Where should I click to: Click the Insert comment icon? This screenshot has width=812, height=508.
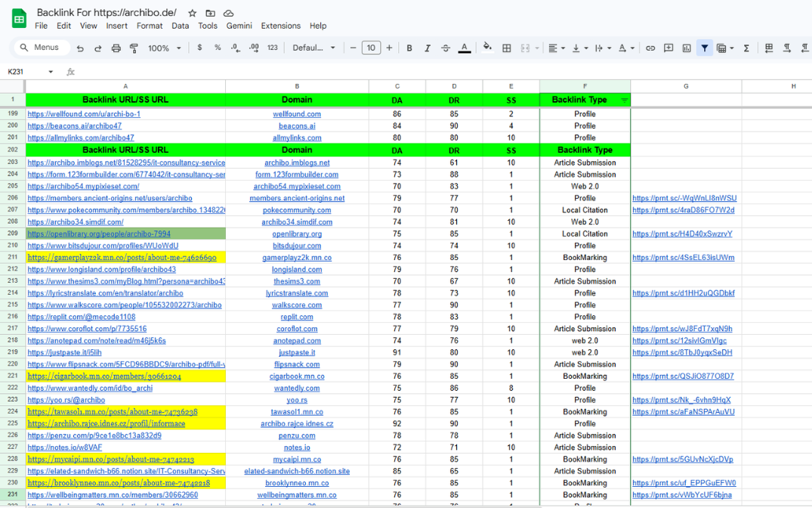coord(668,48)
